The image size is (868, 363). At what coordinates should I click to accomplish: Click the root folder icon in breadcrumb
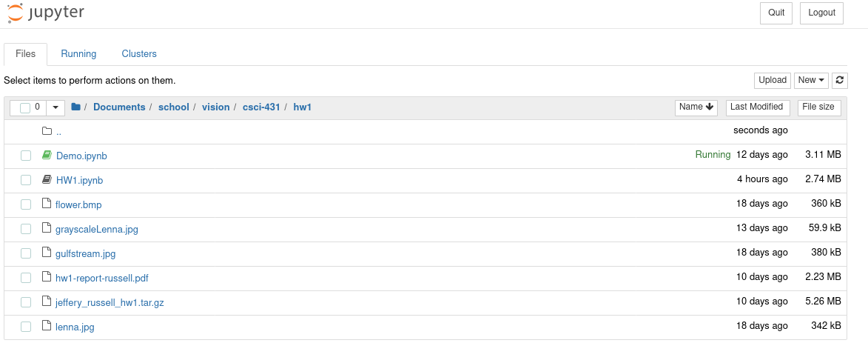click(75, 107)
